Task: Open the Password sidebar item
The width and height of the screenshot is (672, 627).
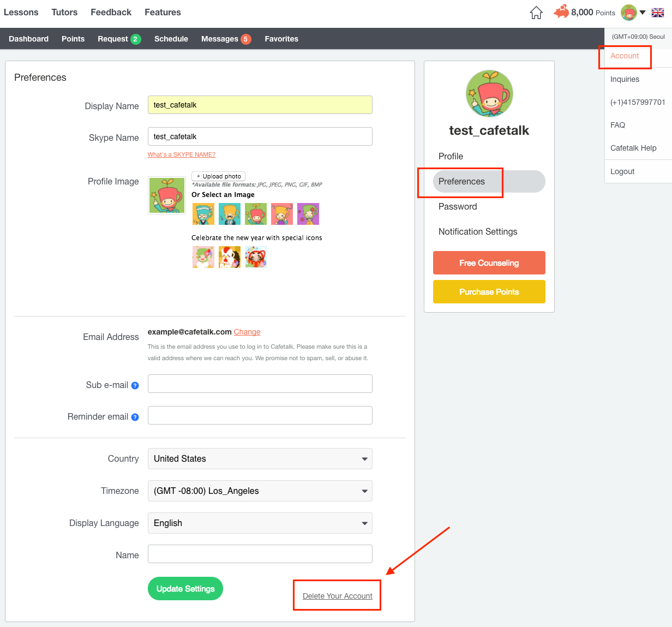Action: click(458, 206)
